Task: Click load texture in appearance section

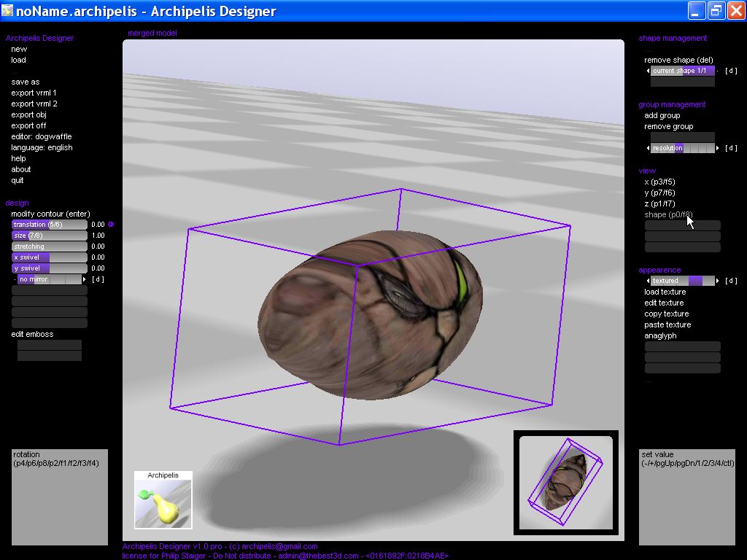Action: pos(665,292)
